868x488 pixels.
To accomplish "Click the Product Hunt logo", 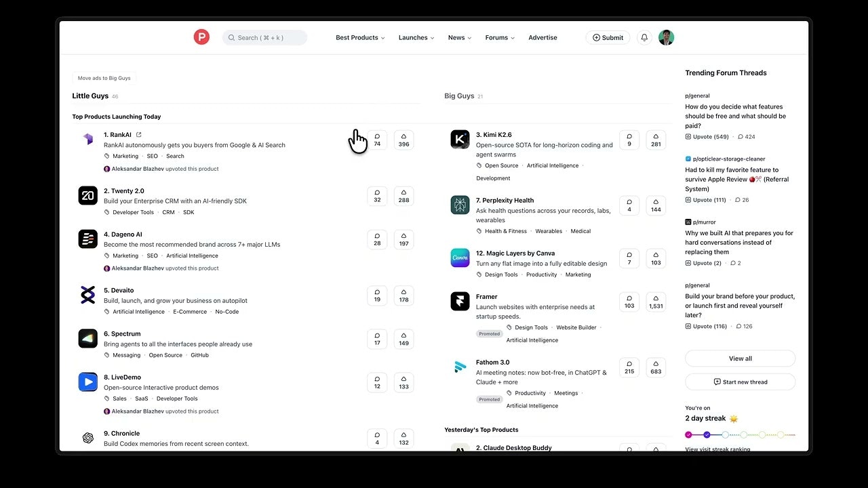I will [201, 37].
